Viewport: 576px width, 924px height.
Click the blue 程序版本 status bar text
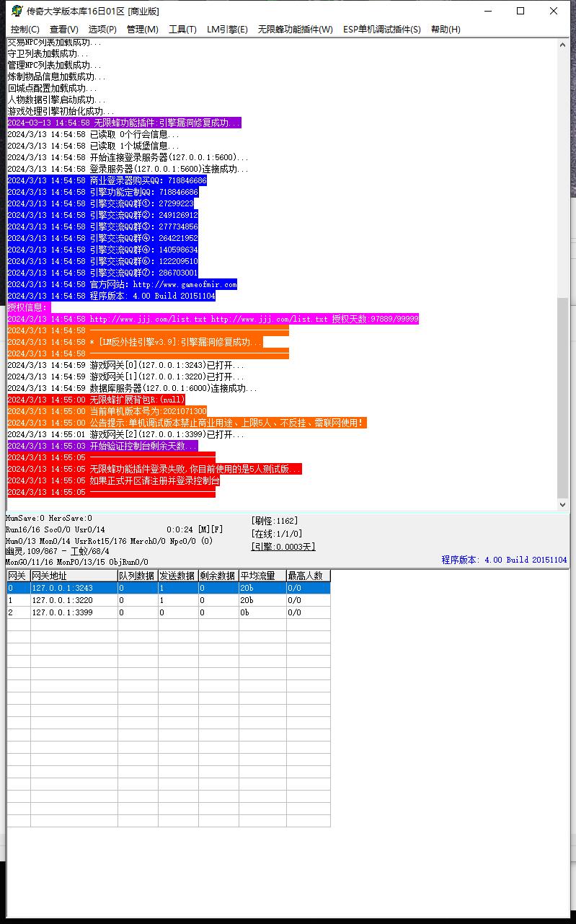tap(504, 560)
